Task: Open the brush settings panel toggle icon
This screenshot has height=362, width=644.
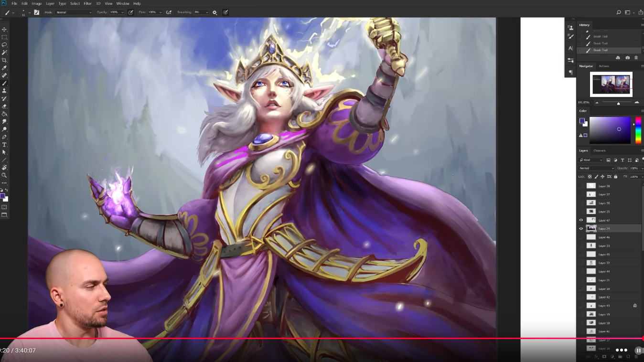Action: click(x=37, y=12)
